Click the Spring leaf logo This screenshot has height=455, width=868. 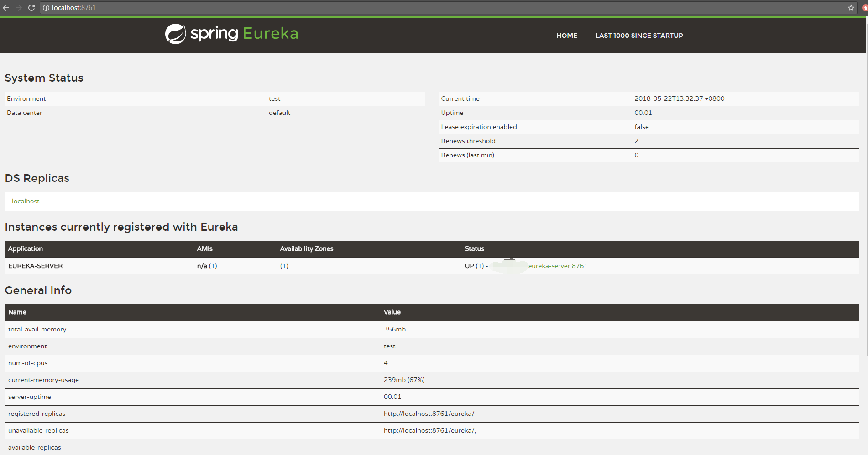pos(175,34)
